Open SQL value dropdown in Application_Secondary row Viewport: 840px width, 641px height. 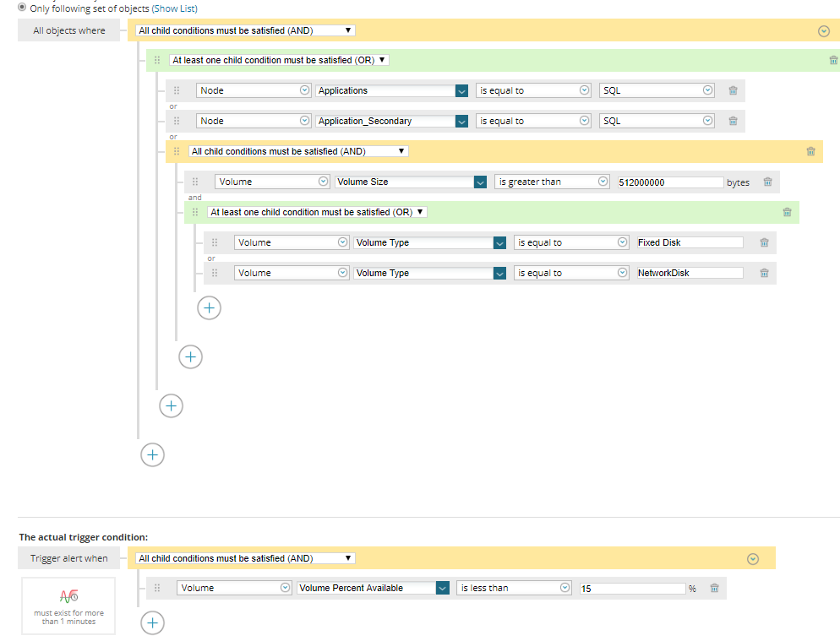click(657, 121)
